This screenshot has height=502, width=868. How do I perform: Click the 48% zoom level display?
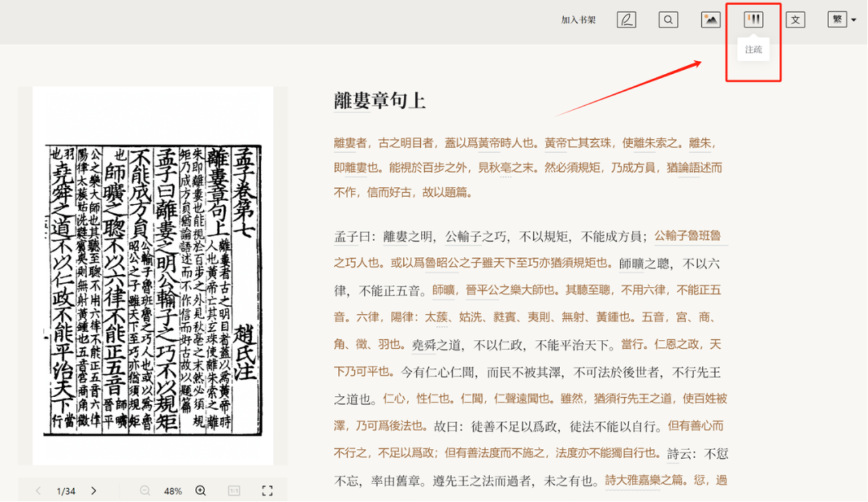pyautogui.click(x=173, y=491)
